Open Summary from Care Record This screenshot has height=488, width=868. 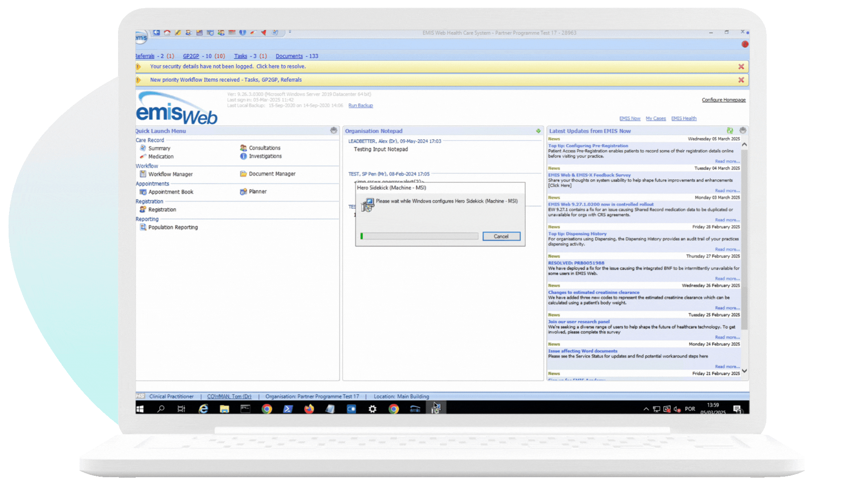click(x=159, y=148)
